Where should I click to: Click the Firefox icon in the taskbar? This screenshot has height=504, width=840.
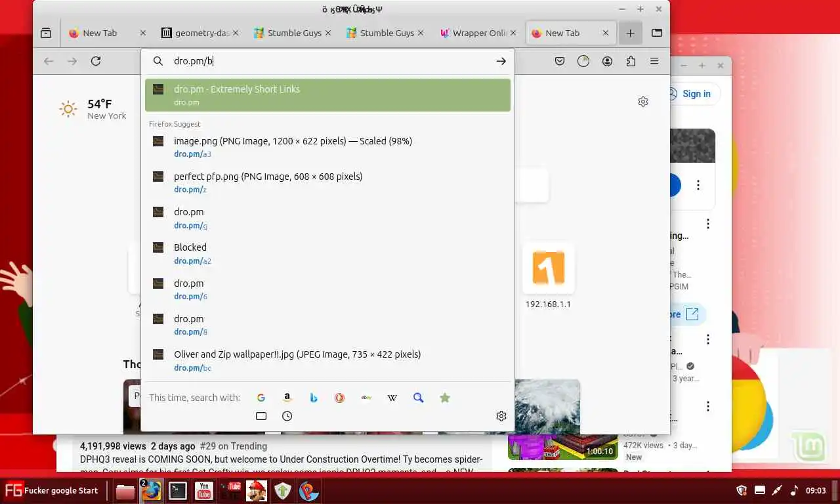coord(152,491)
